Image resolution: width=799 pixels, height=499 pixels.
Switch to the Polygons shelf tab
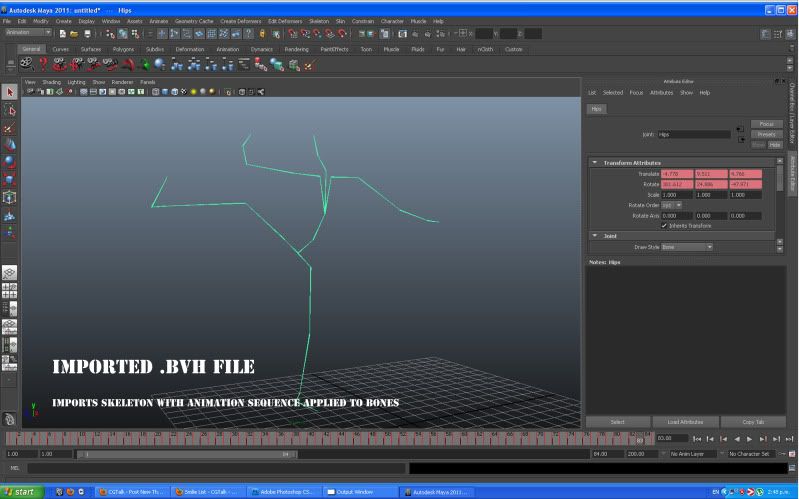point(123,48)
